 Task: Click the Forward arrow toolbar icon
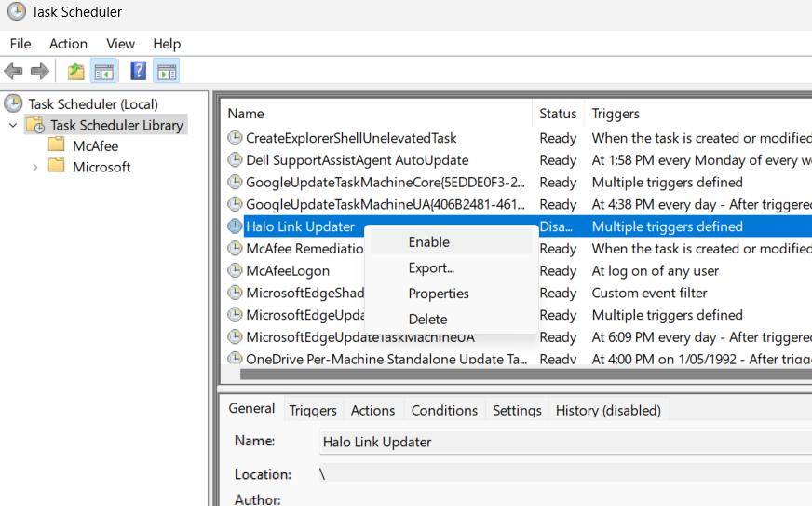pyautogui.click(x=39, y=71)
